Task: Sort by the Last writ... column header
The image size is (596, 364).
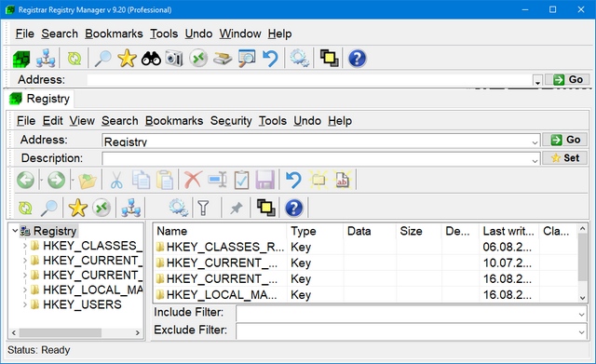Action: tap(508, 231)
